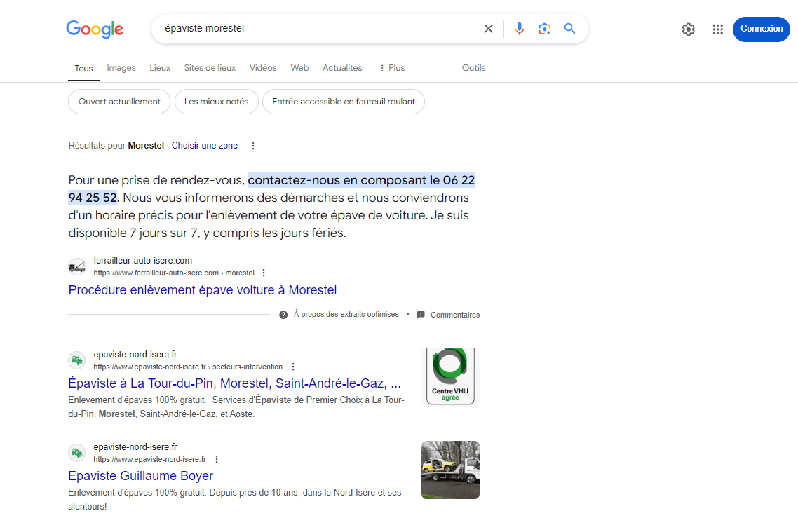The width and height of the screenshot is (798, 532).
Task: Switch to the Images tab
Action: coord(121,68)
